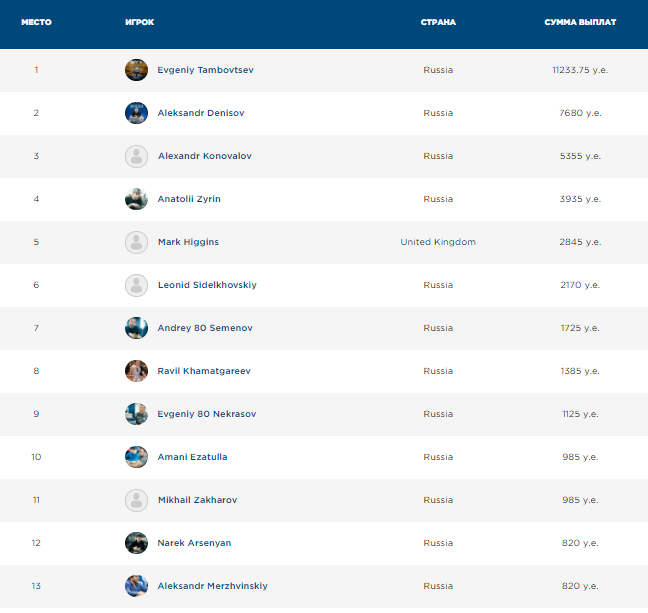The height and width of the screenshot is (613, 648).
Task: Click the ИГРОК column header
Action: point(139,22)
